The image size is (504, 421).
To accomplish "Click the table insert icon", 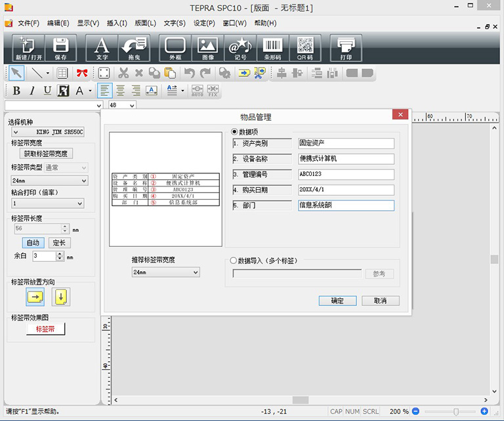I will [62, 73].
